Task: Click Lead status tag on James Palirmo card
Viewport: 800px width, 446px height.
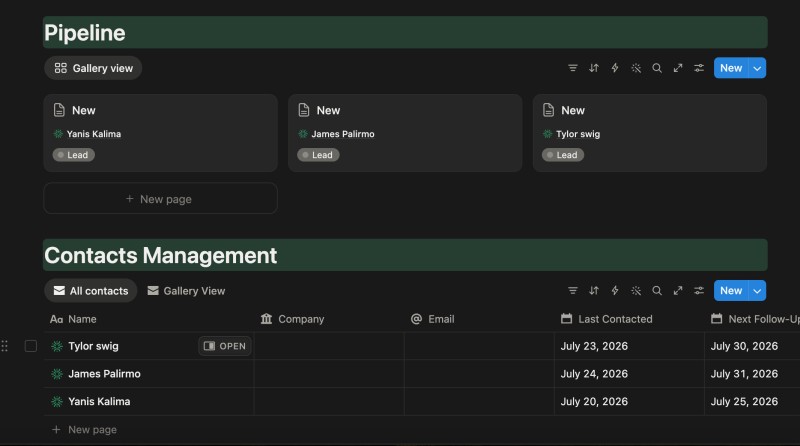Action: pos(318,155)
